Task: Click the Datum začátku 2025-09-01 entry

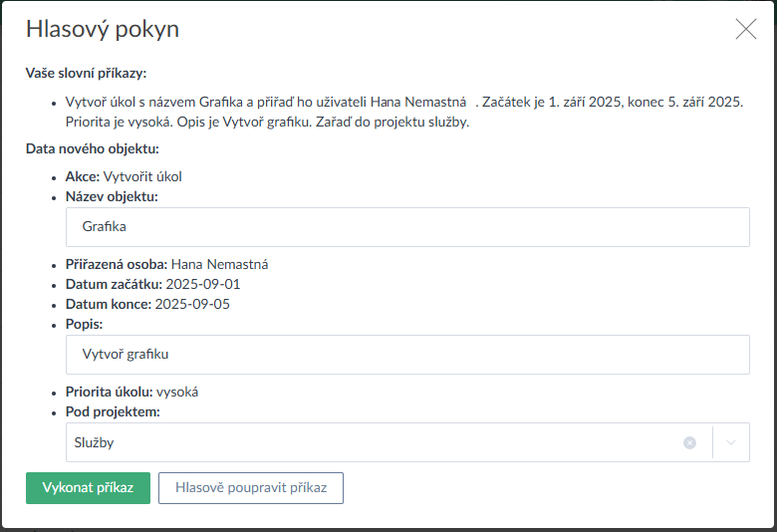Action: coord(153,284)
